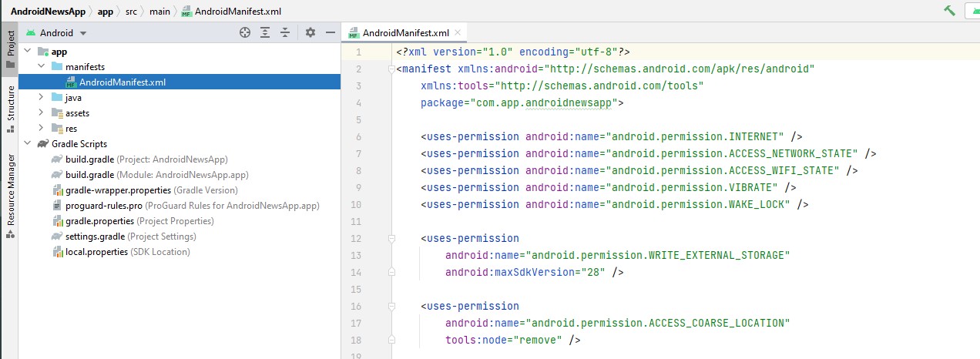Select the Gradle Scripts node label
Image resolution: width=980 pixels, height=359 pixels.
[x=79, y=144]
